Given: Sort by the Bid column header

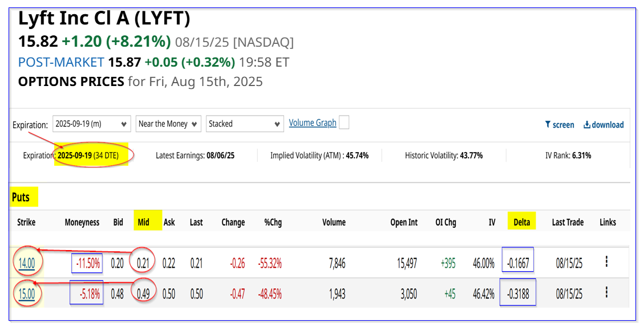Looking at the screenshot, I should pyautogui.click(x=118, y=222).
